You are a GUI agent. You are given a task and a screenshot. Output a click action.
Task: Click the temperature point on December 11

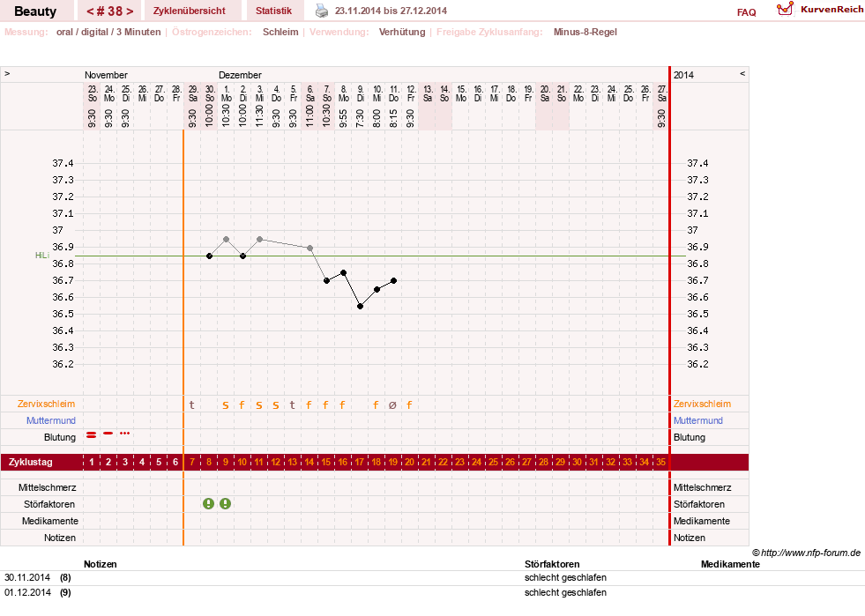(x=394, y=281)
